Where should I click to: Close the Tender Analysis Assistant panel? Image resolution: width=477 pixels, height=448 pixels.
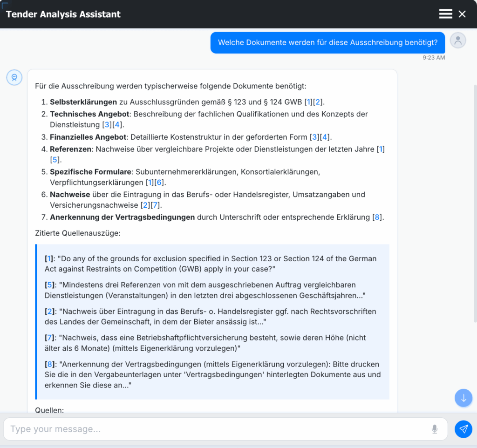462,14
